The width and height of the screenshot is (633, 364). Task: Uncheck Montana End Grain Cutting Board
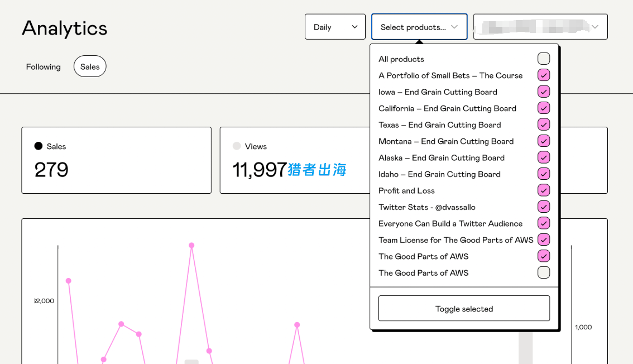pyautogui.click(x=543, y=141)
